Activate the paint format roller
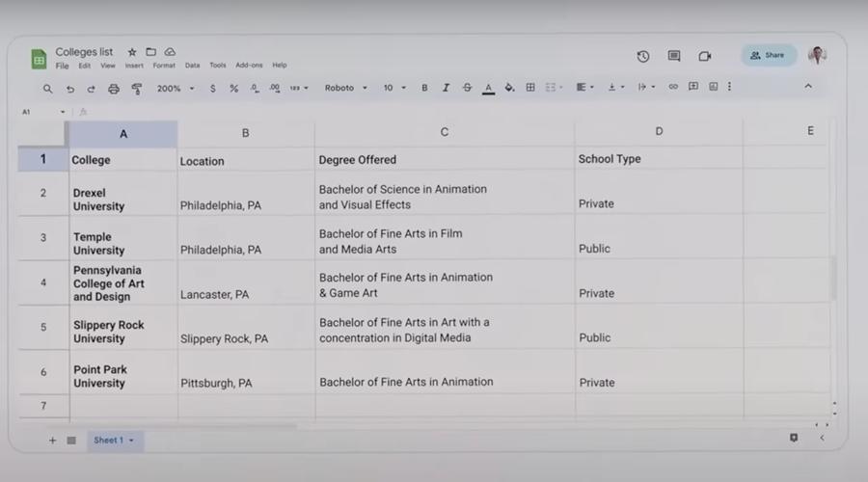 tap(137, 89)
